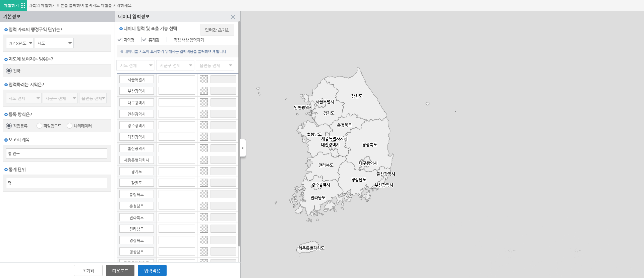Click the value input for 서울특별시
Screen dimensions: 644x278
point(177,79)
